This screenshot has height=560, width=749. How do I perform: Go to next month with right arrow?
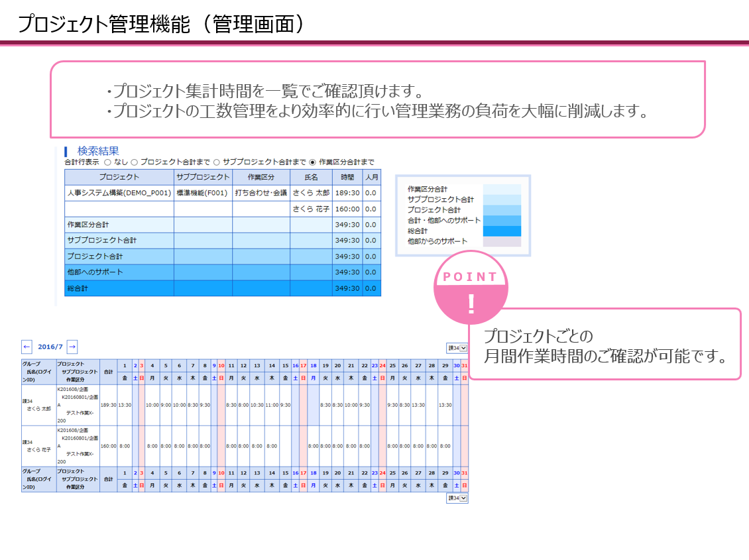72,347
